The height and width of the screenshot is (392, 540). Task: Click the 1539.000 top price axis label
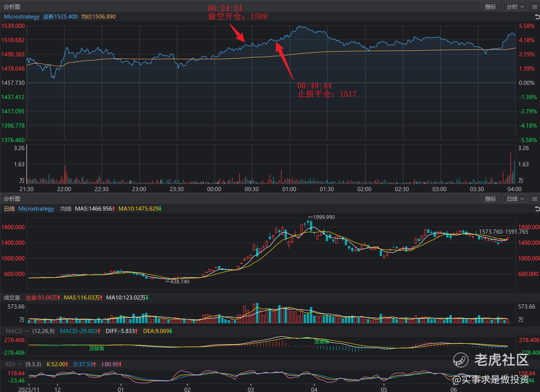[x=13, y=26]
